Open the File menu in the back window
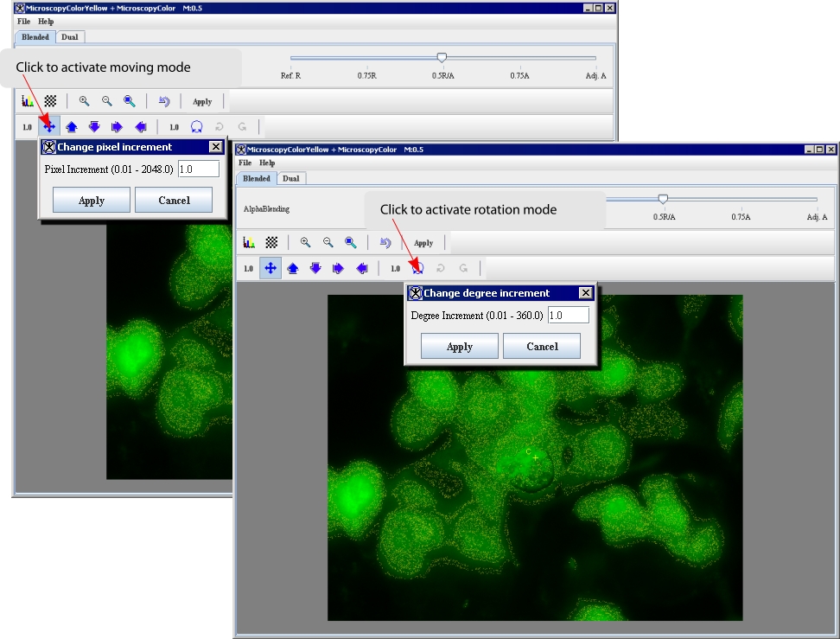Image resolution: width=840 pixels, height=639 pixels. tap(23, 21)
